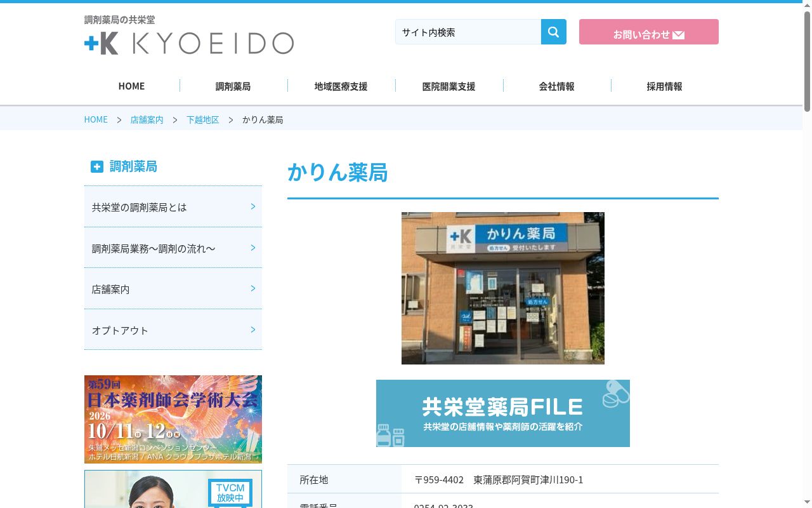812x508 pixels.
Task: Open the 第59回日本薬剤師会学術大会 banner
Action: click(x=173, y=419)
